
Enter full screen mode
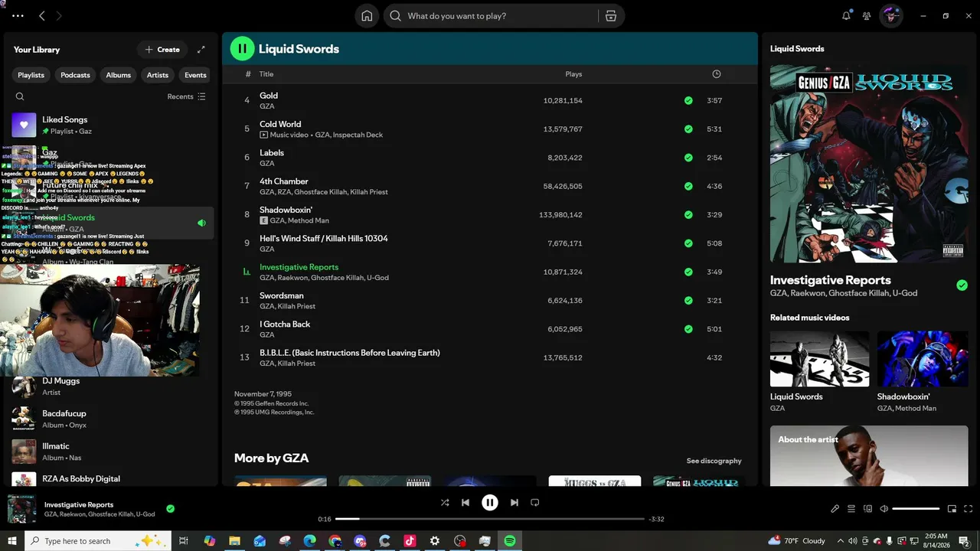(968, 509)
